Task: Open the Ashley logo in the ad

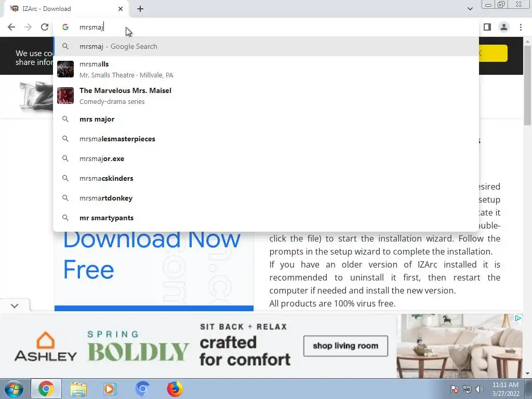Action: click(x=46, y=346)
